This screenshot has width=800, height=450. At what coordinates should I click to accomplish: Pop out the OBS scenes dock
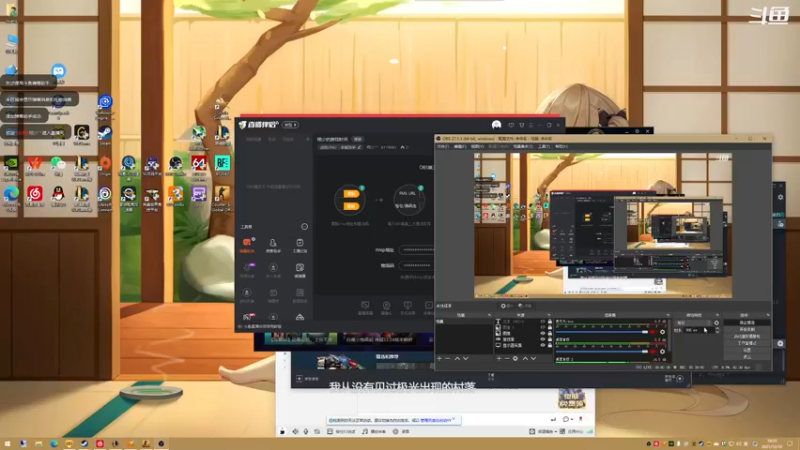click(489, 315)
